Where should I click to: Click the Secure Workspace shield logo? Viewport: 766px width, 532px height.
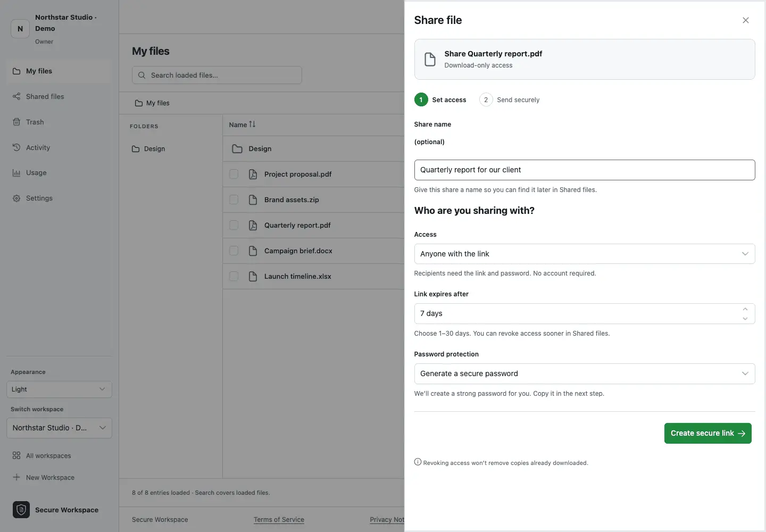21,510
